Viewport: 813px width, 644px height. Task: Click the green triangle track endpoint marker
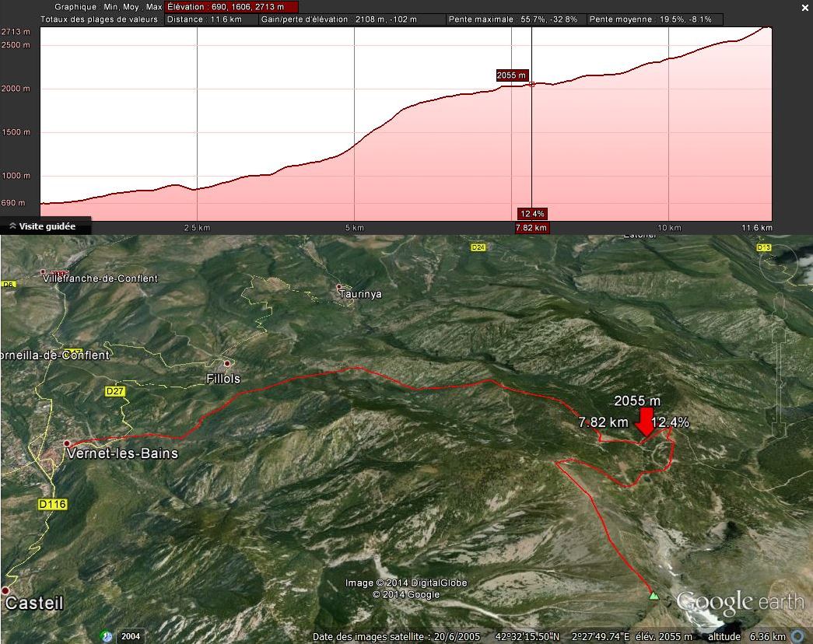[653, 596]
